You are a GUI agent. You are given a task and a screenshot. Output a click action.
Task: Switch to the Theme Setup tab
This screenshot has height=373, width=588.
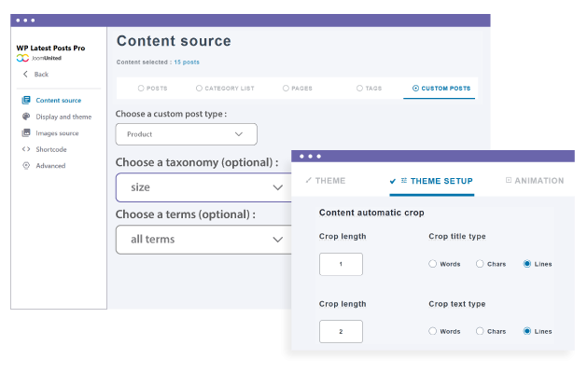coord(431,181)
